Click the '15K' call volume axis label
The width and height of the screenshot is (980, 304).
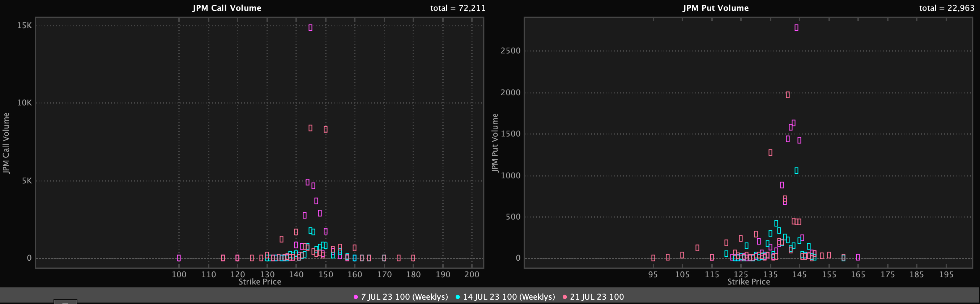[x=24, y=26]
